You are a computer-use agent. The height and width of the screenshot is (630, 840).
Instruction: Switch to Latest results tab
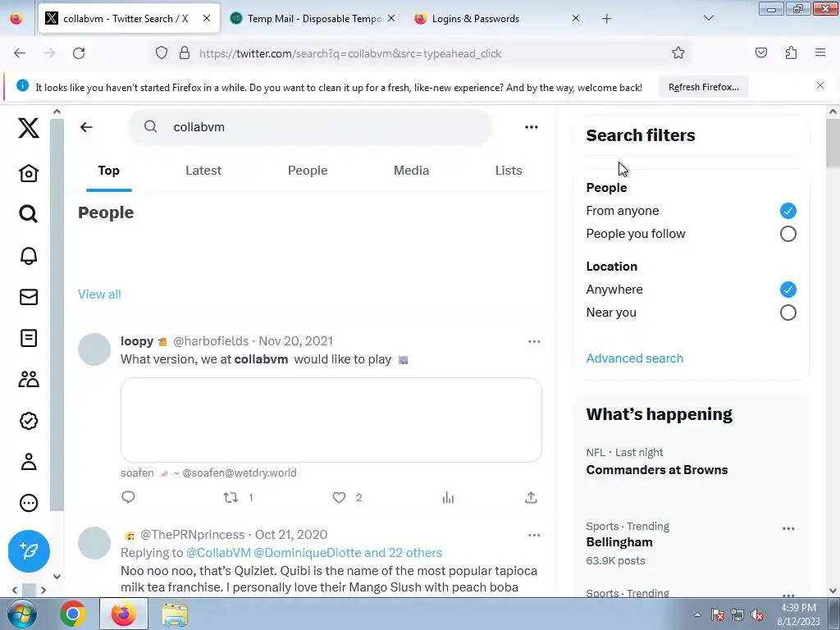point(203,171)
